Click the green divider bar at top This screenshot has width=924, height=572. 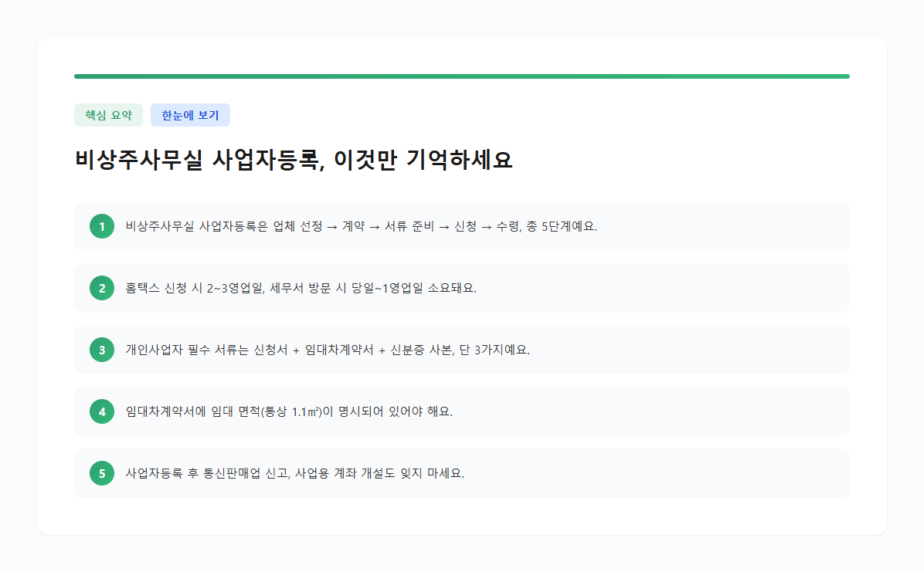click(x=462, y=76)
